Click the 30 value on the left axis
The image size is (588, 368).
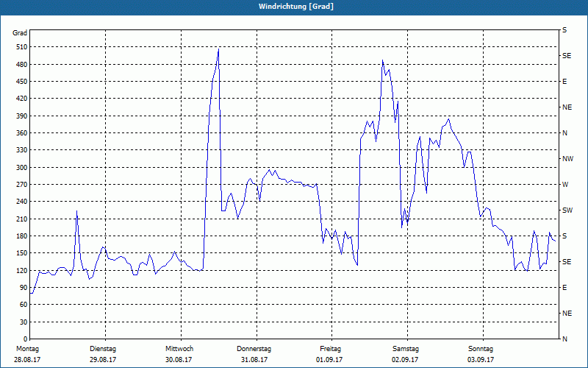[24, 322]
